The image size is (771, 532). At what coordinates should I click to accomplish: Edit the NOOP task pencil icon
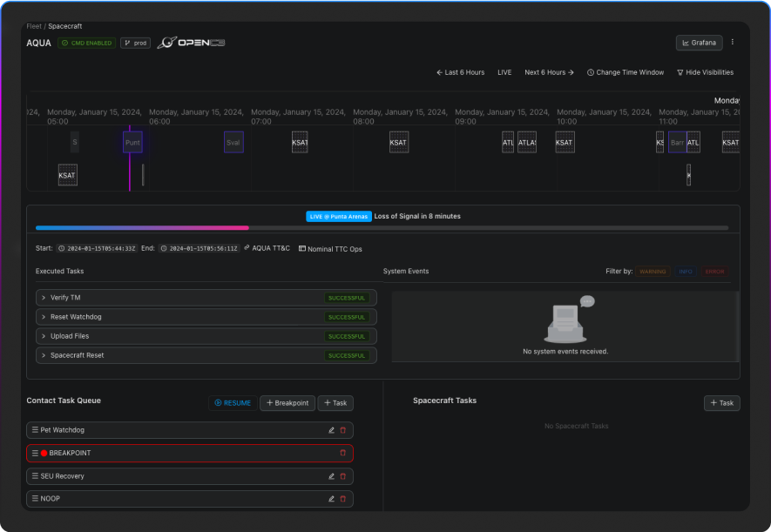click(x=331, y=499)
